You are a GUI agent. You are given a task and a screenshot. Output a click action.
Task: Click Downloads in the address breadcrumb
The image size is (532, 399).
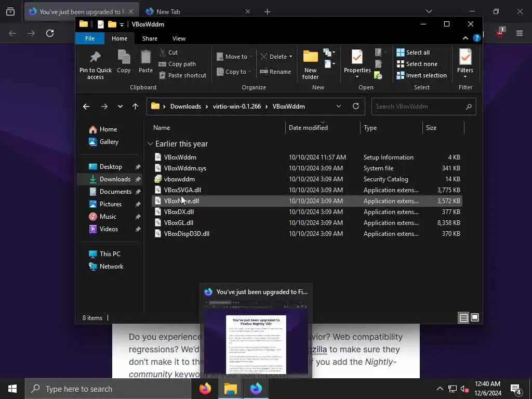tap(185, 107)
